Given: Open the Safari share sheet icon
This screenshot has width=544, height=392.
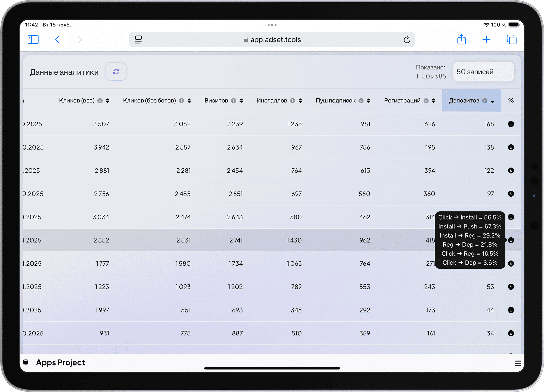Looking at the screenshot, I should 461,40.
